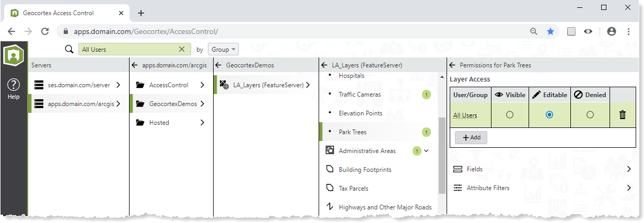Click the green badge on Administrative Areas

click(417, 151)
